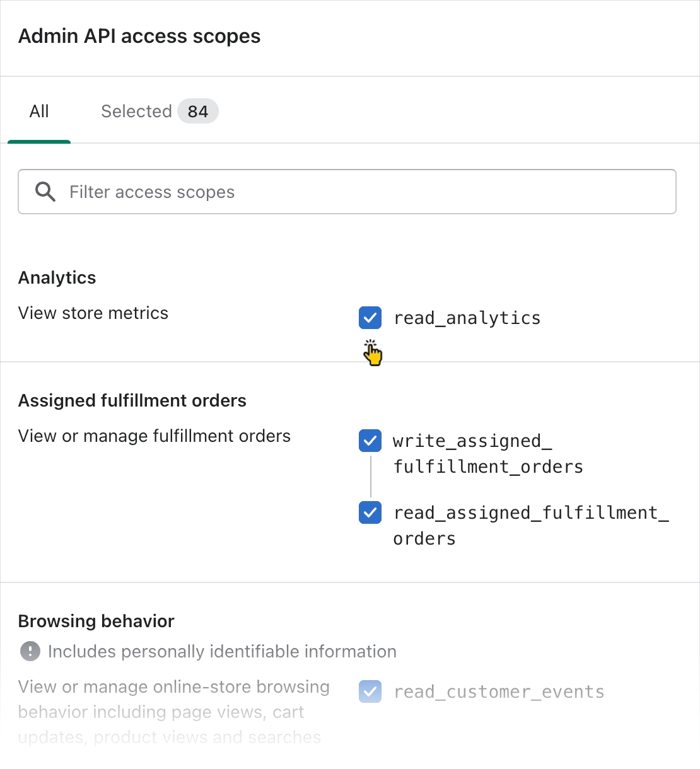The image size is (700, 769).
Task: Click the Assigned fulfillment orders heading
Action: click(132, 401)
